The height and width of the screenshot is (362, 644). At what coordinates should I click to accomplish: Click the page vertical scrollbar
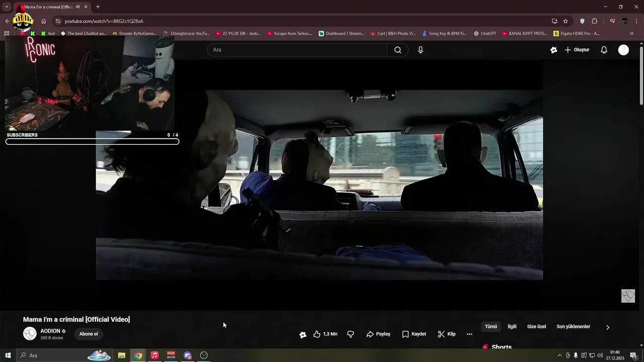(x=641, y=75)
